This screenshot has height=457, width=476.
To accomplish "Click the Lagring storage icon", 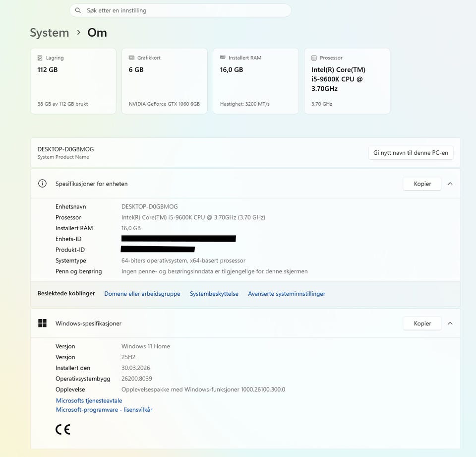I will tap(40, 58).
